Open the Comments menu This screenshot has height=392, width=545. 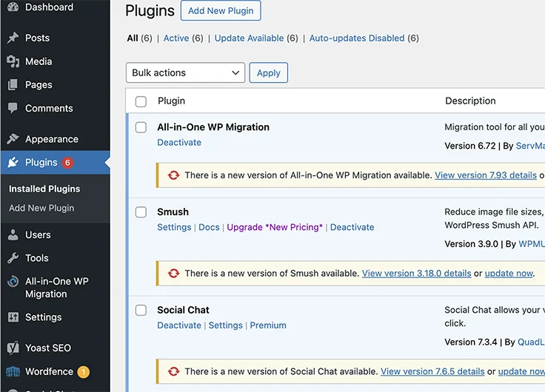[x=49, y=108]
